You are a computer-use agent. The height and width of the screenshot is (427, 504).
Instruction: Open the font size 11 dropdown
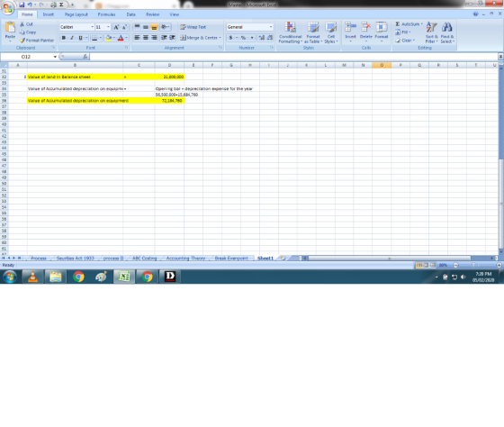108,27
